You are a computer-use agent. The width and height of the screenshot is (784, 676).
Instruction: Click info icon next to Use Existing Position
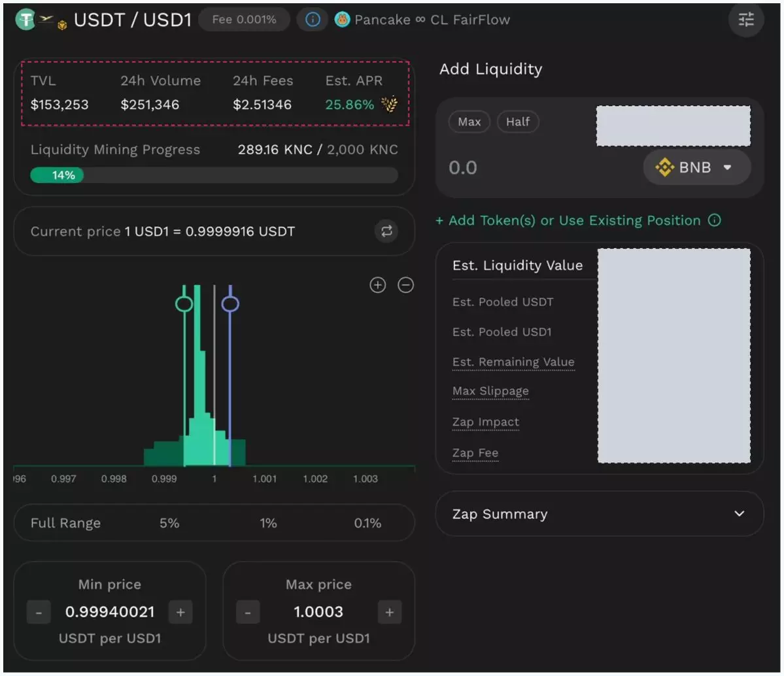pyautogui.click(x=715, y=221)
